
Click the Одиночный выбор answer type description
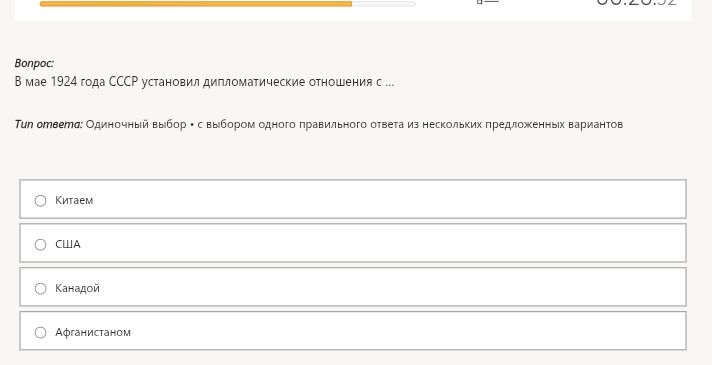354,124
